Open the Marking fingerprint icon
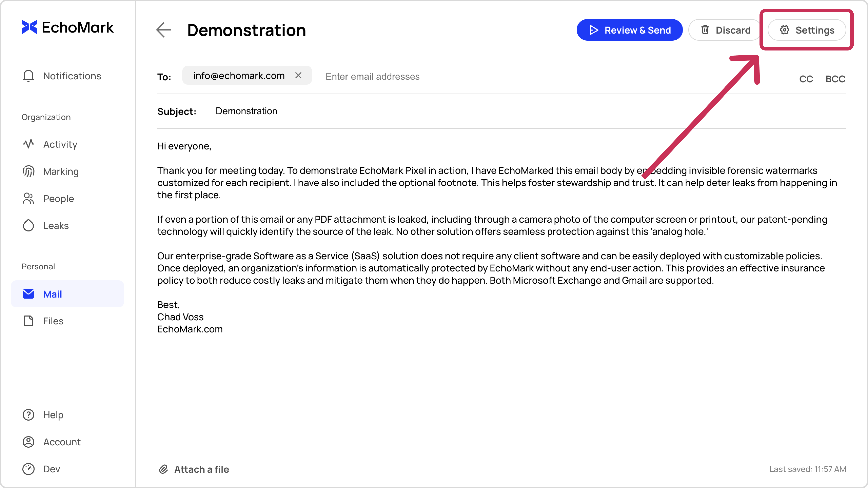 pos(28,171)
